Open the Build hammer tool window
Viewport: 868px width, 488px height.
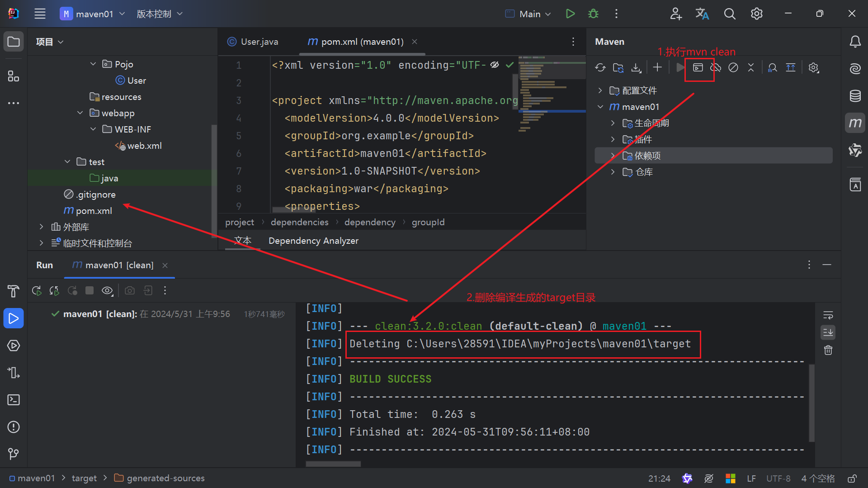coord(14,291)
